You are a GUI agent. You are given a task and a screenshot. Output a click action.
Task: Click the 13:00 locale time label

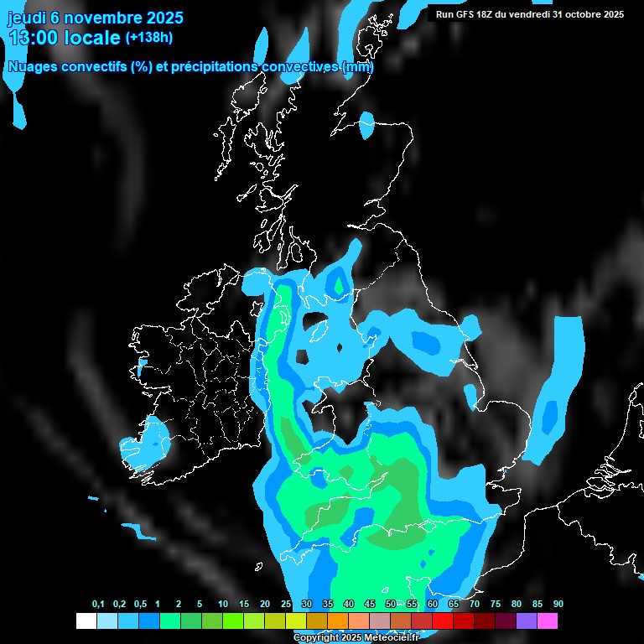point(64,38)
